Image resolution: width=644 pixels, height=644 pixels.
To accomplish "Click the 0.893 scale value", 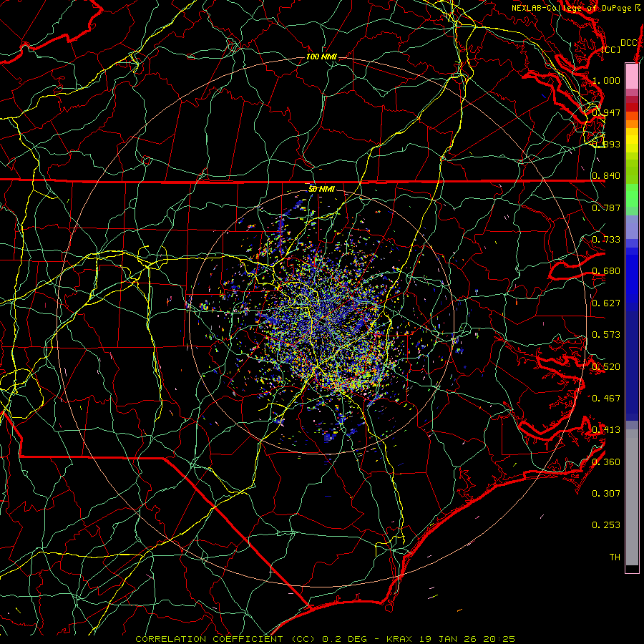I will tap(606, 144).
